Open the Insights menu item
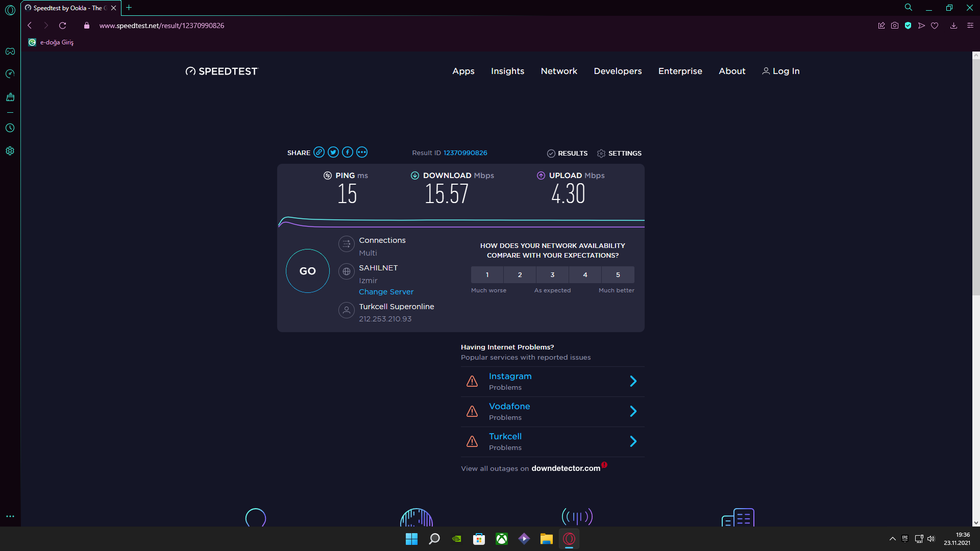This screenshot has height=551, width=980. (x=507, y=71)
